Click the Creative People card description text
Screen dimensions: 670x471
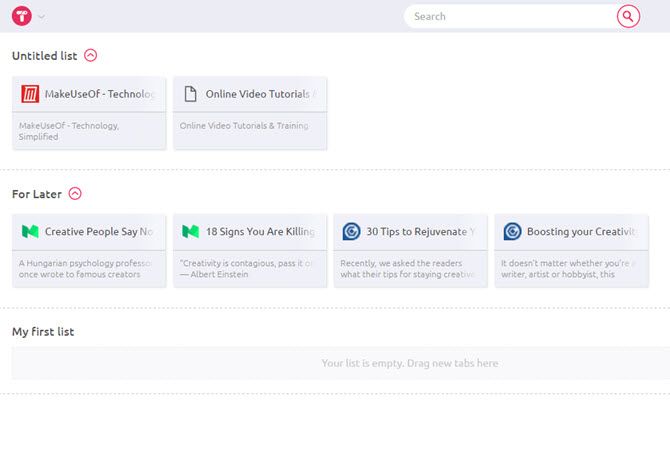[x=85, y=269]
